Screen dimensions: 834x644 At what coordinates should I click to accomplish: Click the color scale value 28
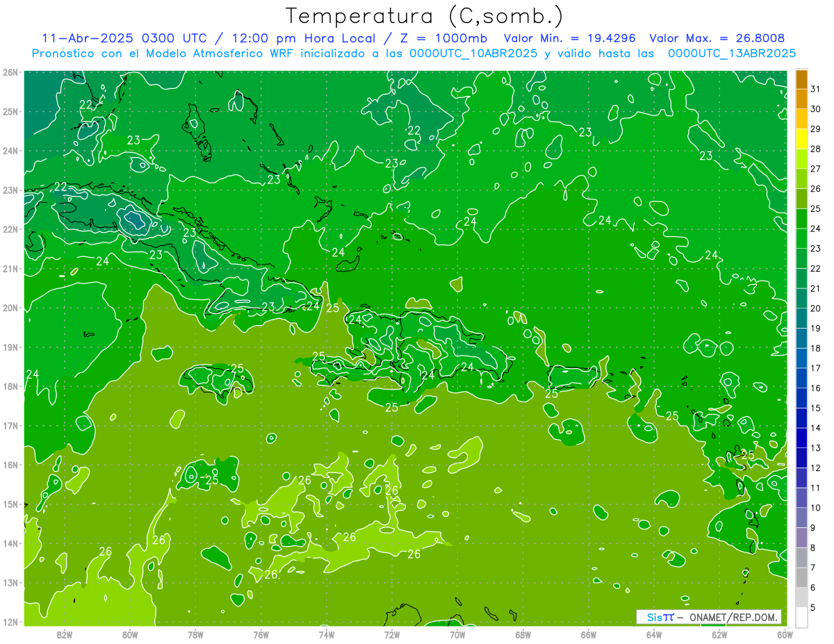click(815, 149)
